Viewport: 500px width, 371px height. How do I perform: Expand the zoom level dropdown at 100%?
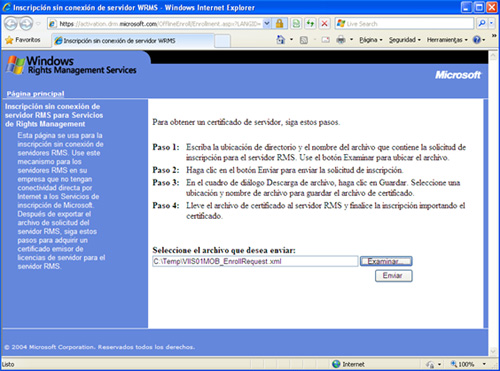pos(484,364)
